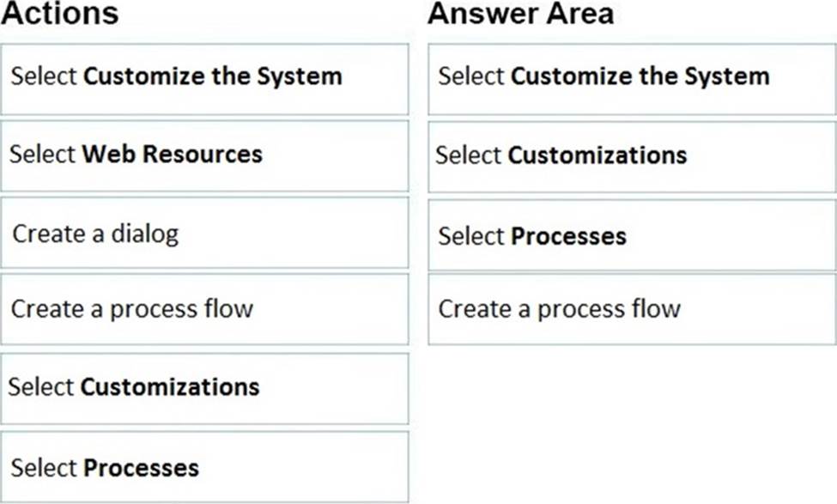This screenshot has height=504, width=837.
Task: Click bold Customizations text in Actions list
Action: [x=170, y=387]
